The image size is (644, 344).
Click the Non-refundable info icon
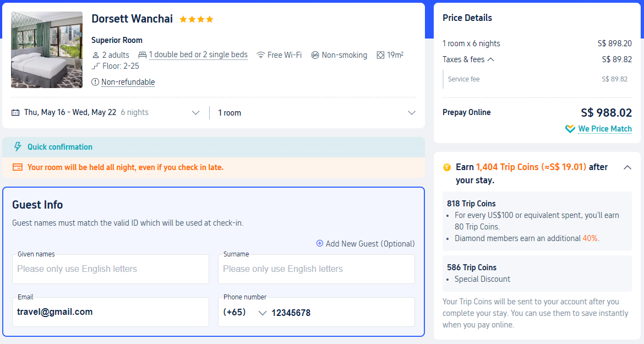pyautogui.click(x=95, y=82)
